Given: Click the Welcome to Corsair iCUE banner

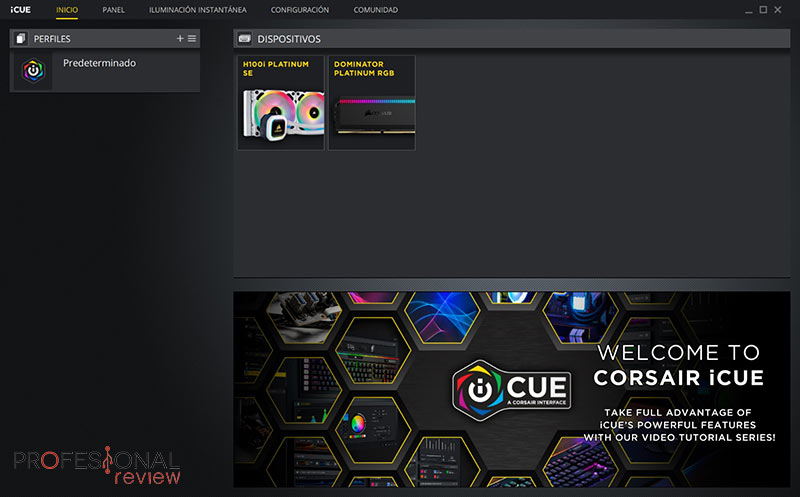Looking at the screenshot, I should coord(512,389).
